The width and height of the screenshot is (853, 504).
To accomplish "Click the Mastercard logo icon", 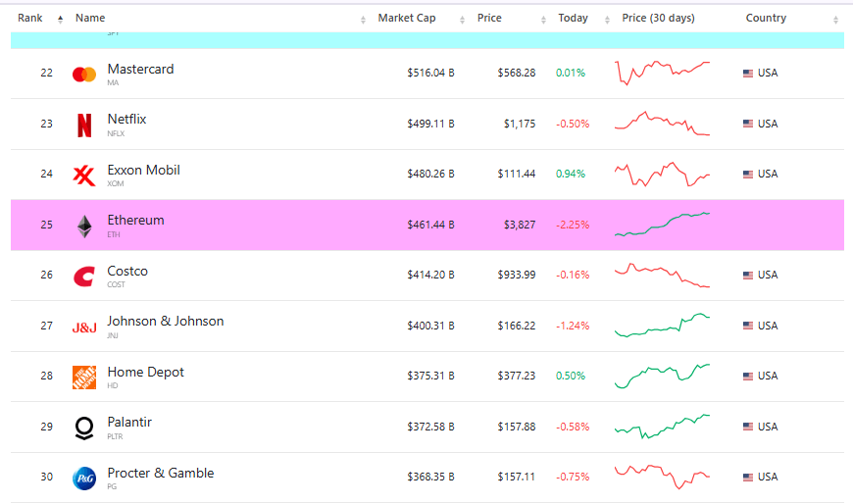I will [x=84, y=75].
